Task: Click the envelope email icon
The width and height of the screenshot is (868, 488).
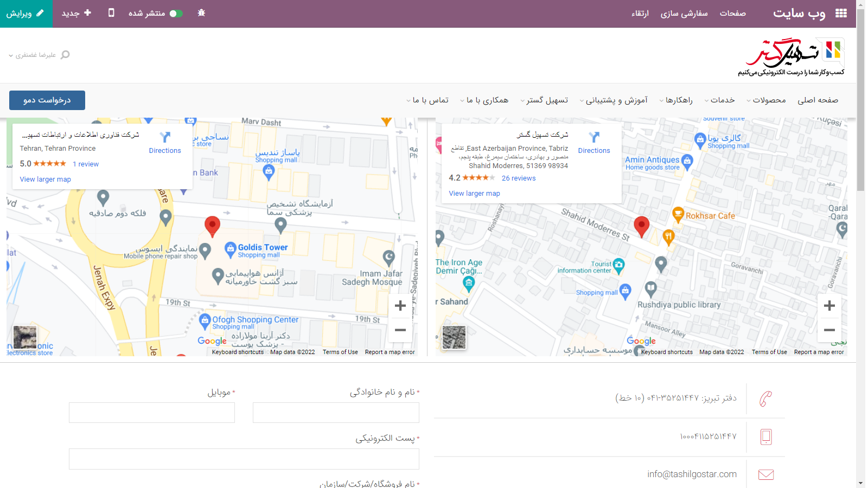Action: (766, 474)
